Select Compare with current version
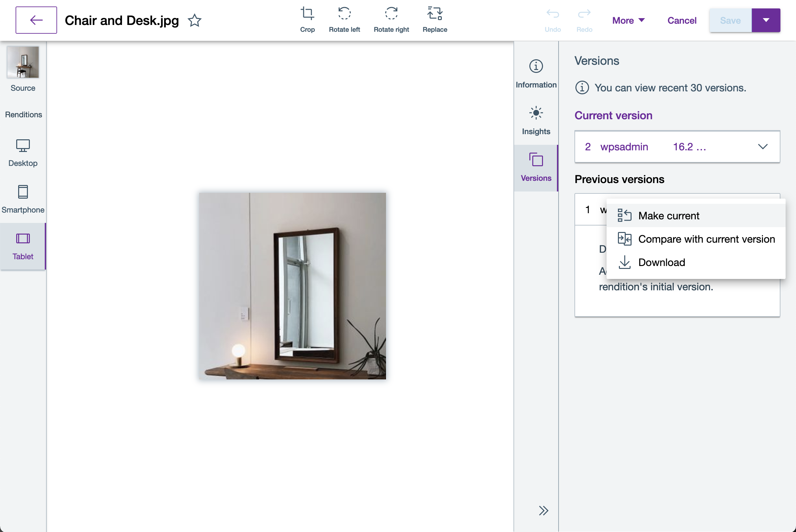The height and width of the screenshot is (532, 796). point(706,239)
